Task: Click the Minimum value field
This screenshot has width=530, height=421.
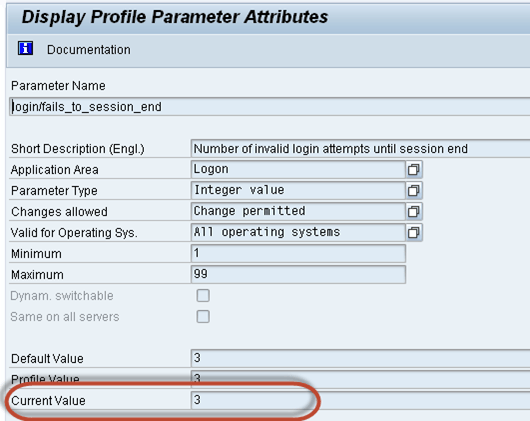Action: pyautogui.click(x=298, y=253)
